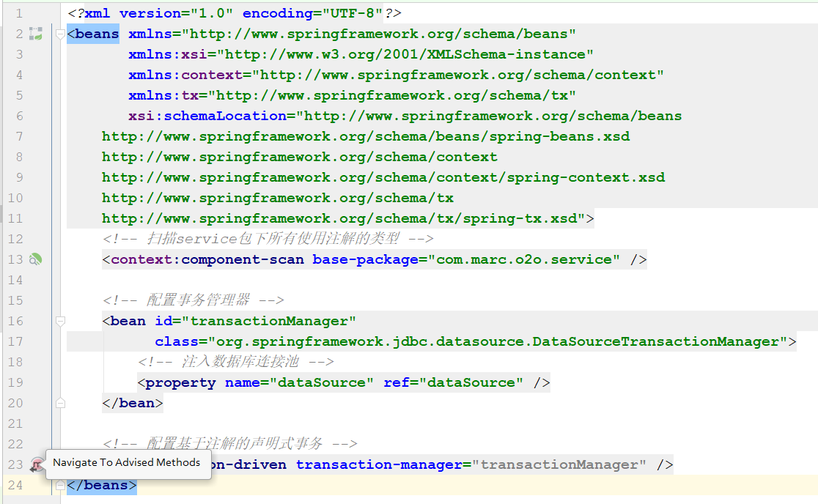Click the Navigate To Advised Methods tooltip

tap(128, 463)
